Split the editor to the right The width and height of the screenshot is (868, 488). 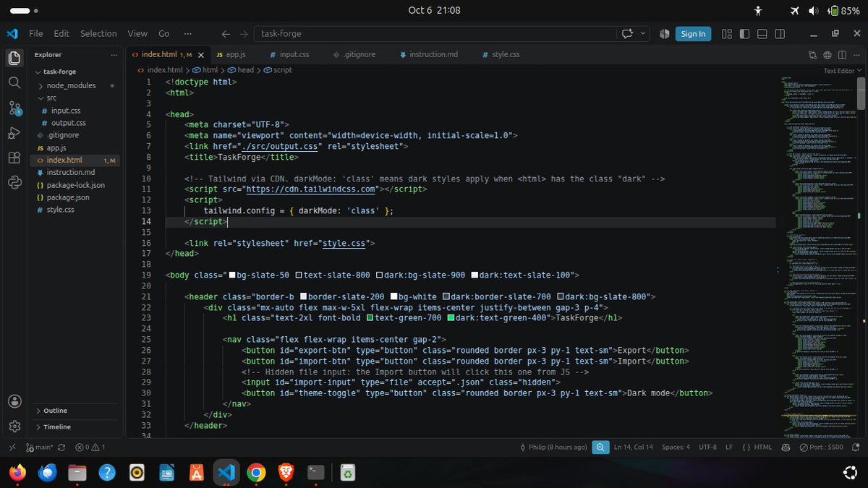click(842, 54)
